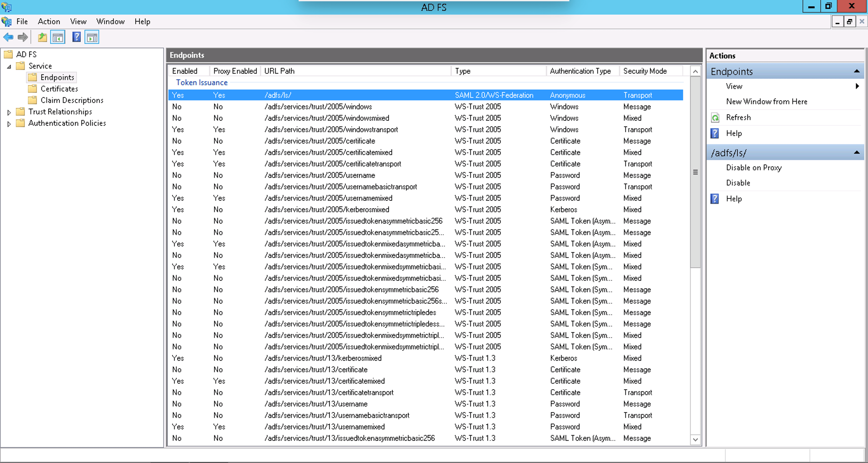Sort by Authentication Type column header
868x463 pixels.
click(x=583, y=71)
